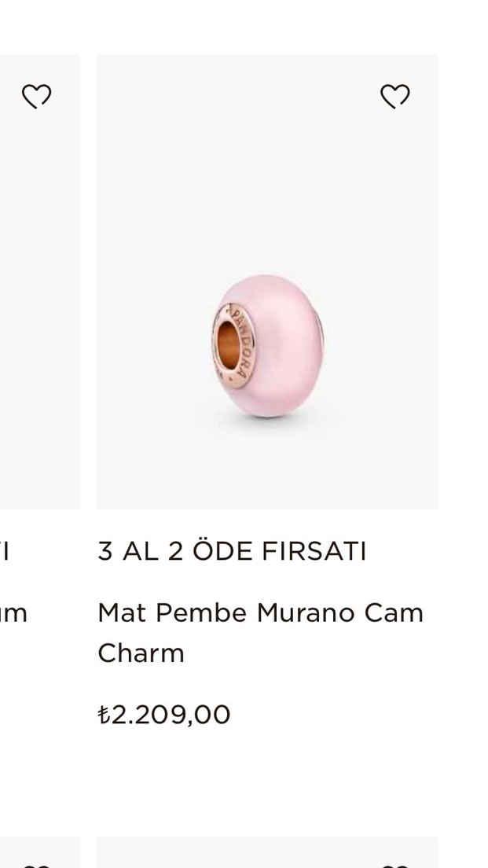Open the 3 AL 2 ÖDE FIRSATI offer
The width and height of the screenshot is (488, 868).
pyautogui.click(x=232, y=551)
